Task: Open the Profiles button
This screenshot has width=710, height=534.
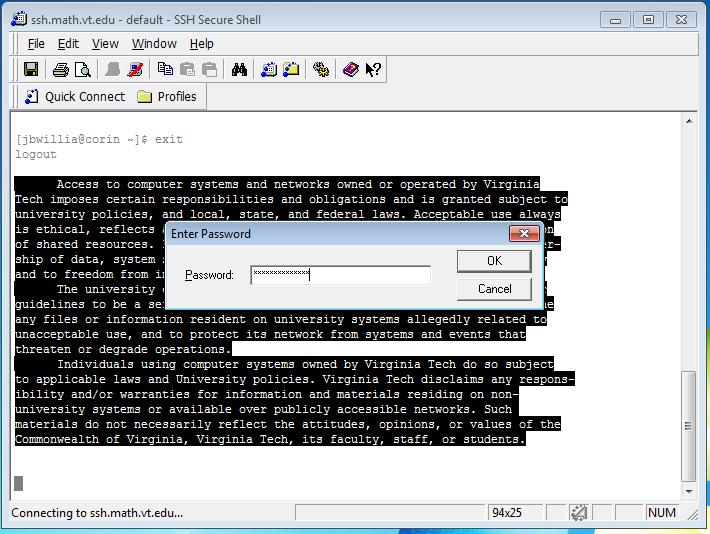Action: click(x=167, y=96)
